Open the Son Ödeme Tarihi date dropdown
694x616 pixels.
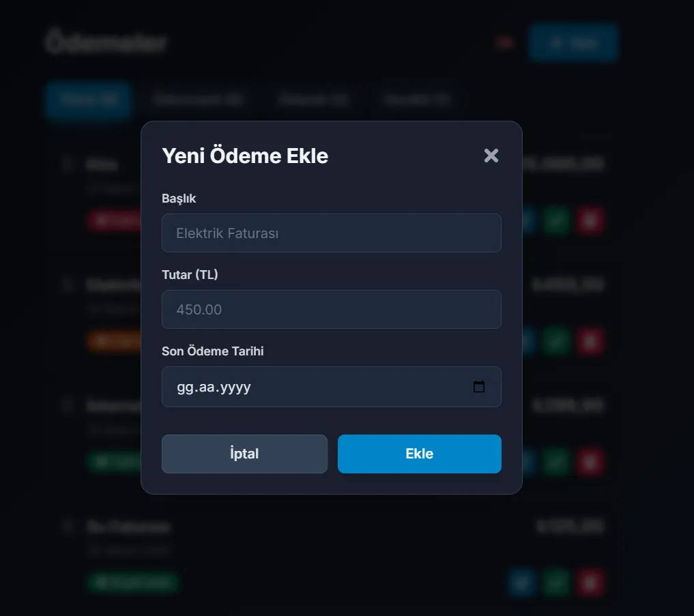332,386
